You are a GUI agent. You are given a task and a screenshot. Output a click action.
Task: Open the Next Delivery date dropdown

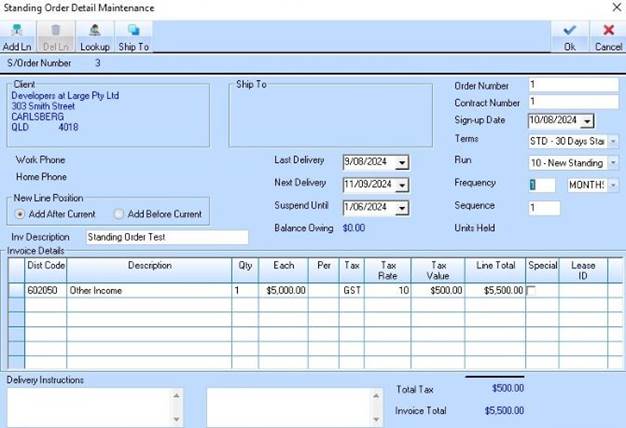pos(401,185)
